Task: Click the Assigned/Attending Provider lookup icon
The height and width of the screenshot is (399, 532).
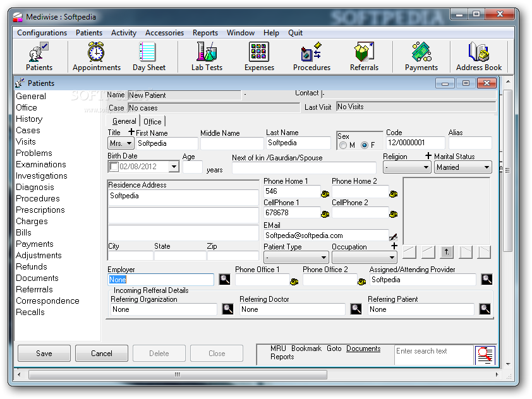Action: tap(487, 279)
